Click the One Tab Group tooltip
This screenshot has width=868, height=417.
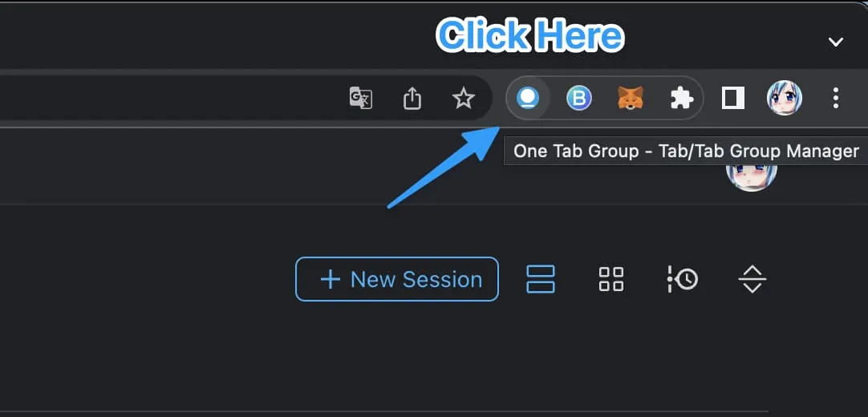[x=685, y=151]
